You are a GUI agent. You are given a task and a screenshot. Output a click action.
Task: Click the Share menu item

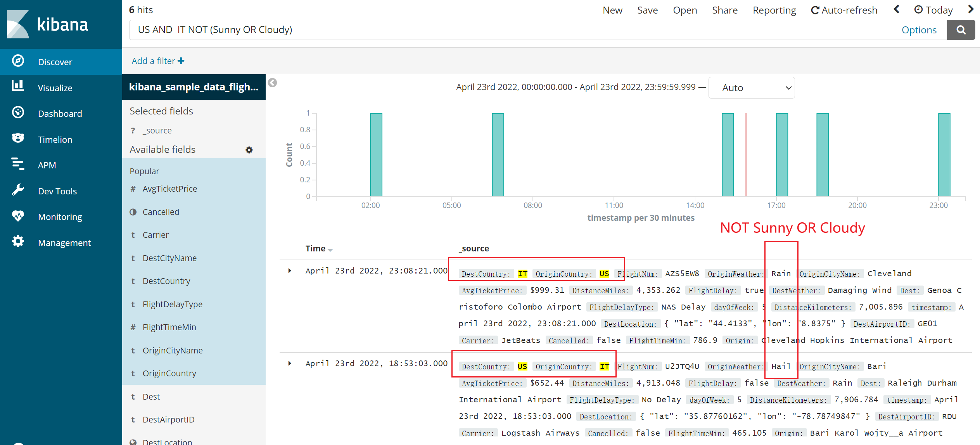(x=724, y=10)
